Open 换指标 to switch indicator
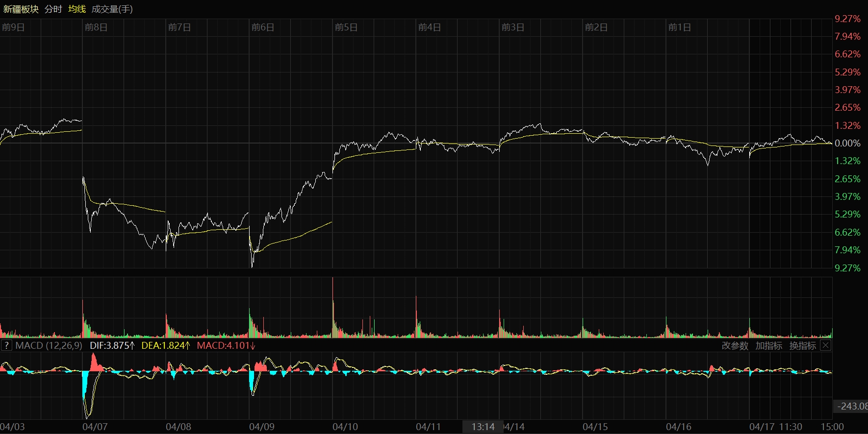The width and height of the screenshot is (868, 434). pos(802,345)
